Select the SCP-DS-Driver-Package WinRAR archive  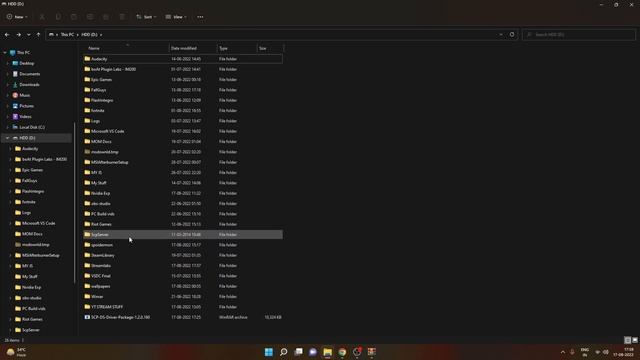tap(183, 317)
